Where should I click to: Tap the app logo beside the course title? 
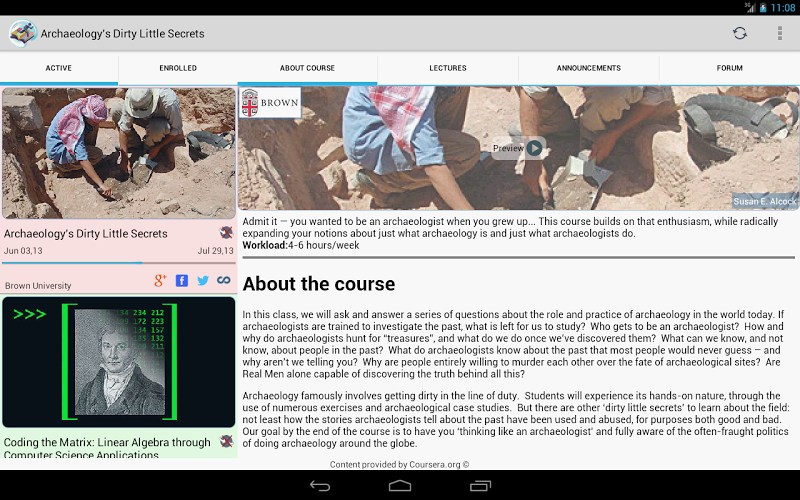coord(22,33)
